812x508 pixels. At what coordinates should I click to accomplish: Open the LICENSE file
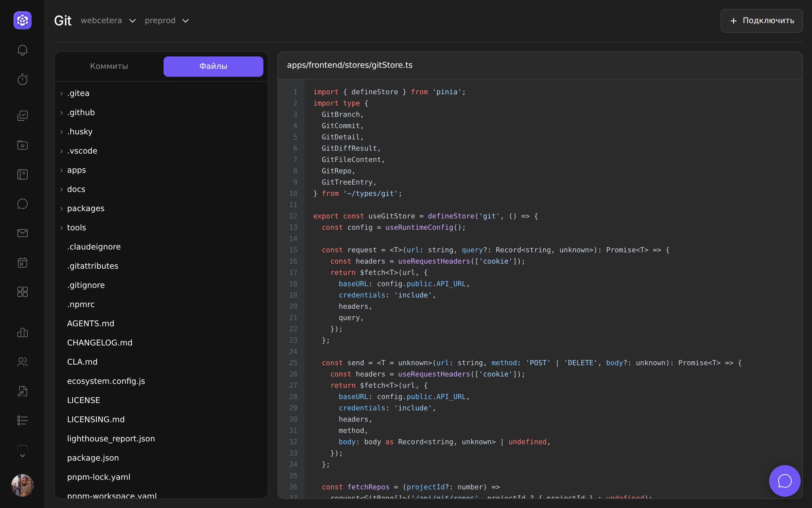[x=161, y=400]
